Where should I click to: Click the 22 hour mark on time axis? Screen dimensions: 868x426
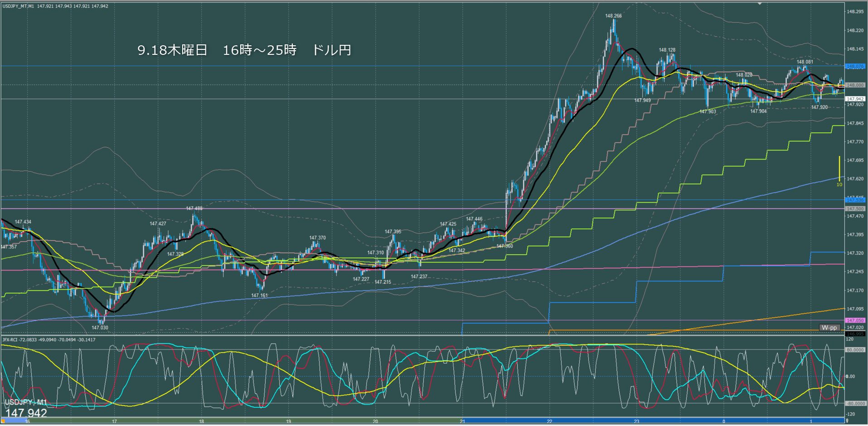pyautogui.click(x=549, y=421)
